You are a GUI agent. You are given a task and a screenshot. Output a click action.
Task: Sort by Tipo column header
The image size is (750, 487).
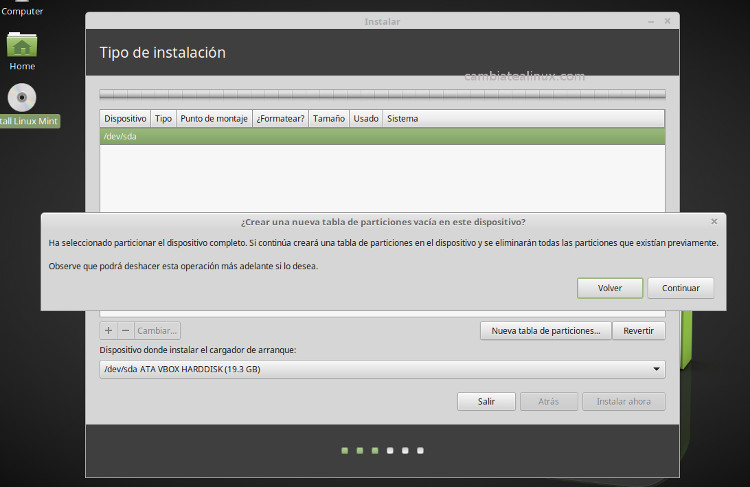point(163,119)
